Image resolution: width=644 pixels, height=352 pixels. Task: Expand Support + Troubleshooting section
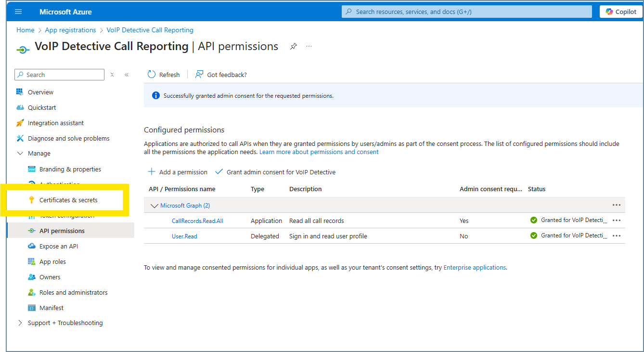[x=20, y=323]
